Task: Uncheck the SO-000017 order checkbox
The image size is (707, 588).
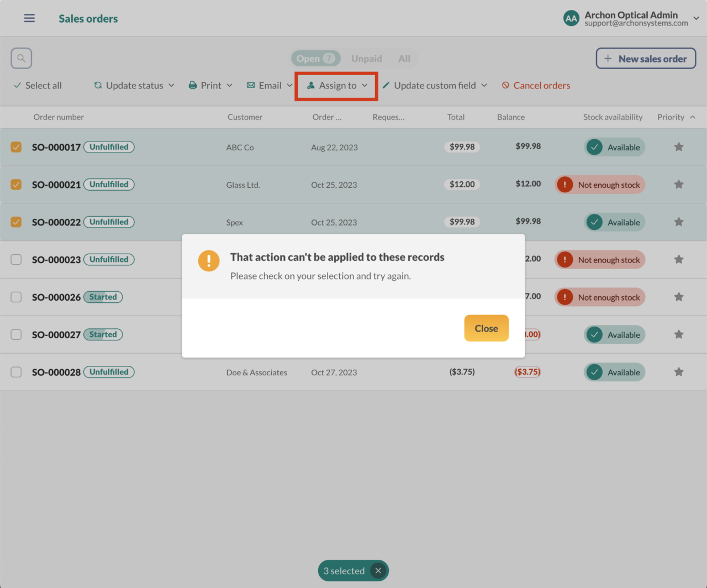Action: pos(16,147)
